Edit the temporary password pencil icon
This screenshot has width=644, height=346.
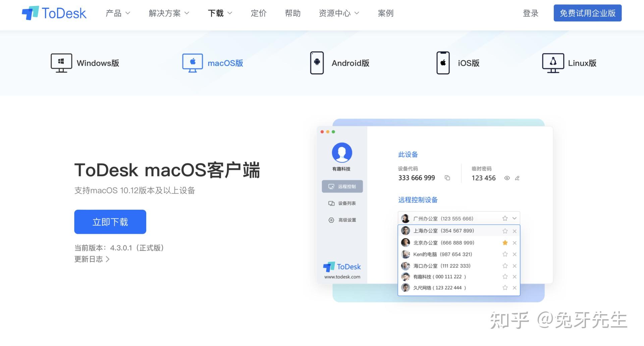pyautogui.click(x=517, y=178)
